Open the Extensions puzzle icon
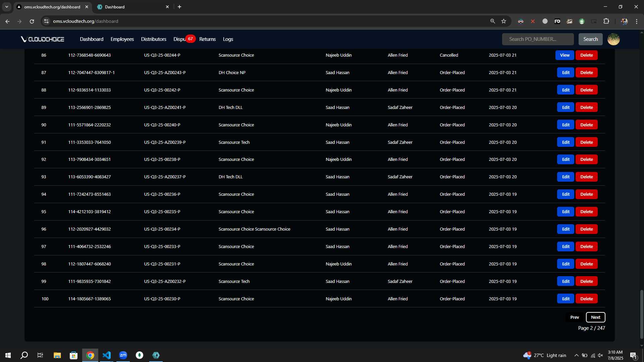644x362 pixels. [606, 21]
